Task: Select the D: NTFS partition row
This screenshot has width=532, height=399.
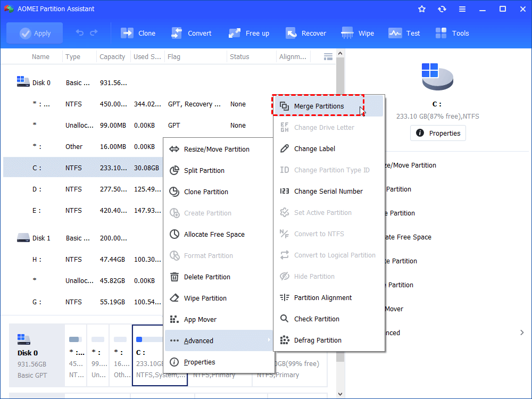Action: (x=83, y=189)
